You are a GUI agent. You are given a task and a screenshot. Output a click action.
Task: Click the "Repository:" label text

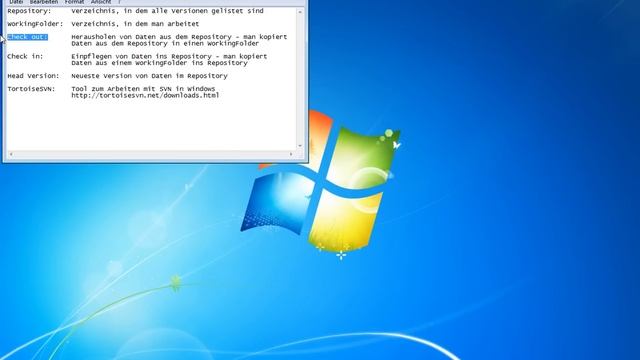[29, 11]
